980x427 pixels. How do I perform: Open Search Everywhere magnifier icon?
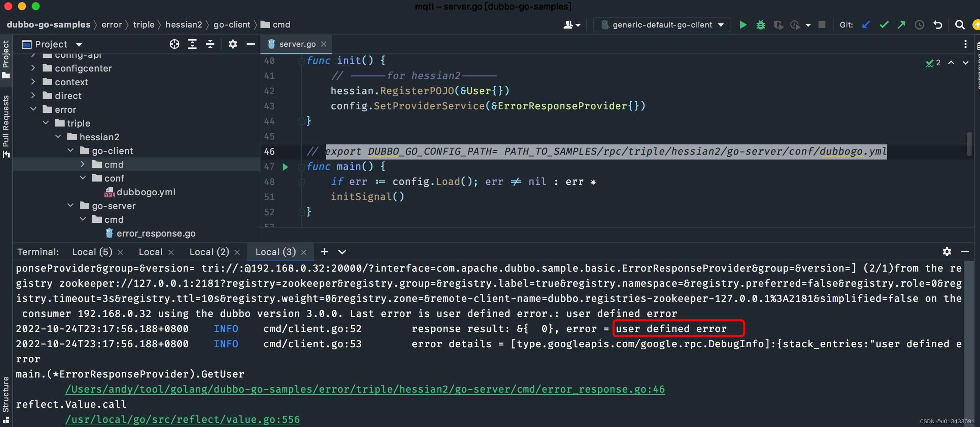coord(959,25)
